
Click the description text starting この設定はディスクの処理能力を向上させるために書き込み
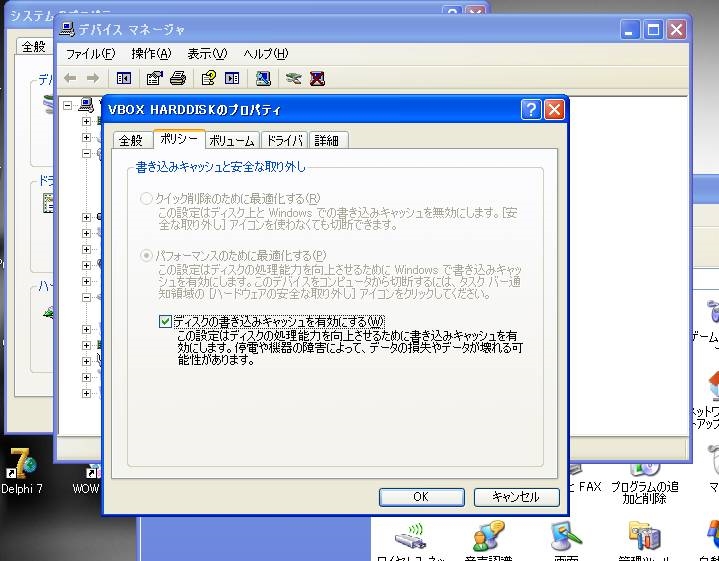(x=350, y=348)
